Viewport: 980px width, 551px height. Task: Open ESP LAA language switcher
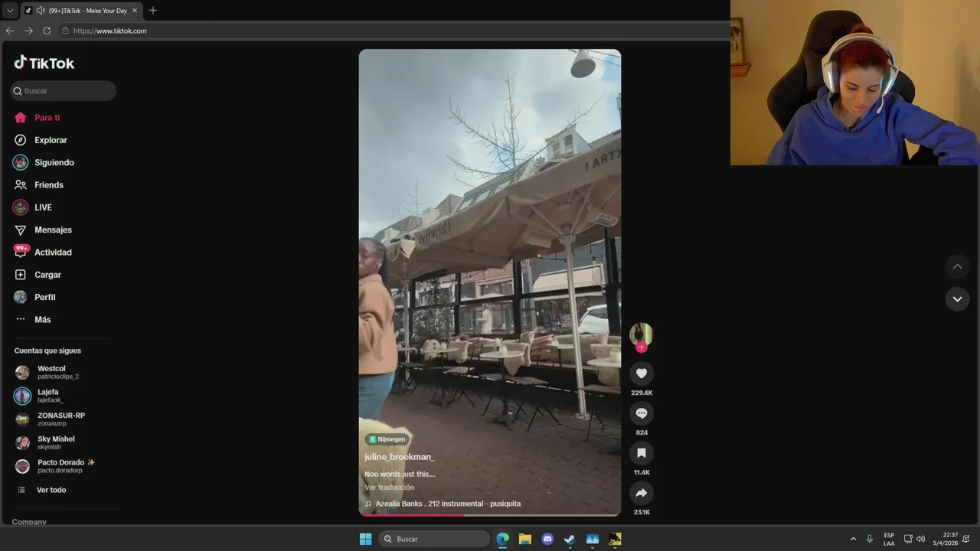(x=889, y=539)
